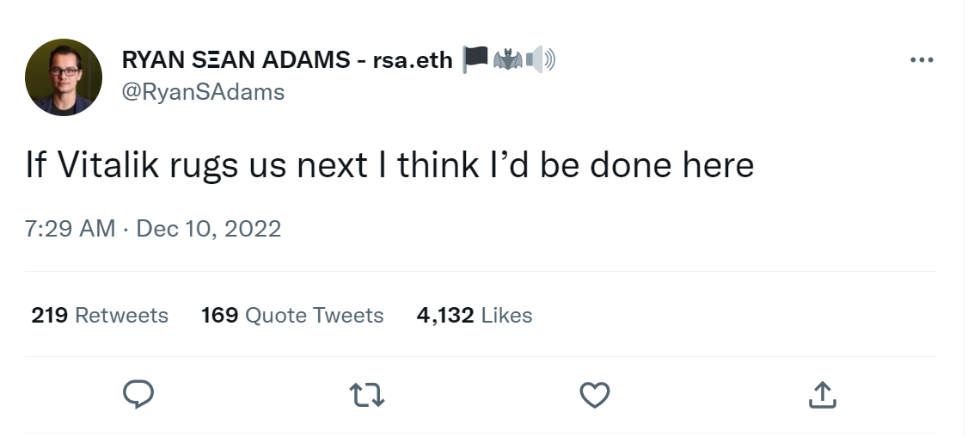Visit the @RyanSAdams handle
Image resolution: width=980 pixels, height=437 pixels.
(203, 92)
